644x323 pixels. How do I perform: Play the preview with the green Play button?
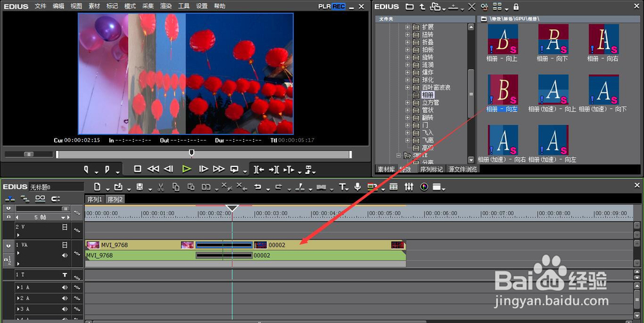[x=187, y=169]
